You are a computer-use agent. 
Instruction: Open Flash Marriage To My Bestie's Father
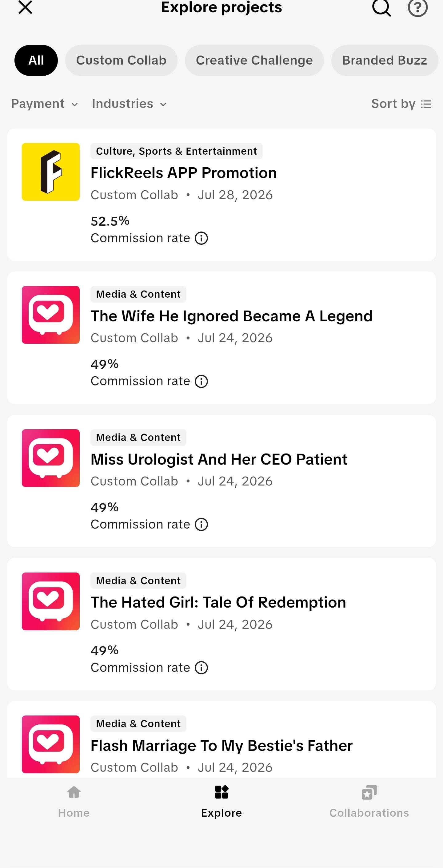pos(221,746)
